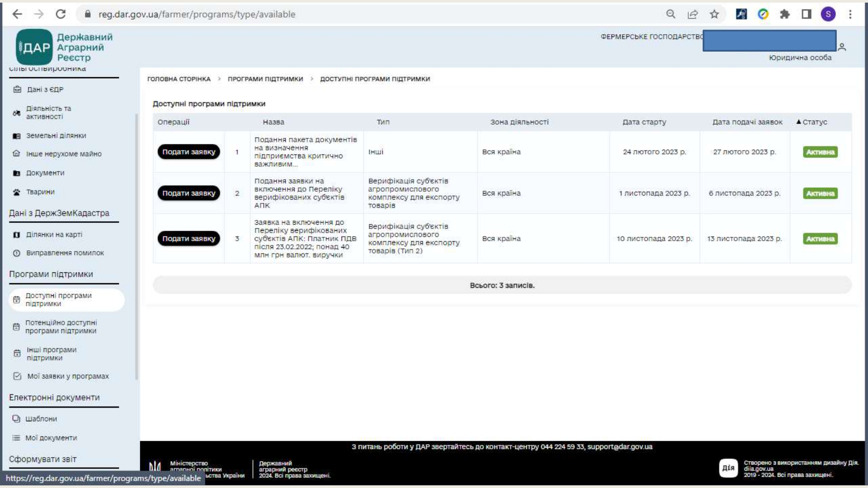Click Ділянки на карті map icon
The width and height of the screenshot is (868, 488).
pyautogui.click(x=16, y=235)
